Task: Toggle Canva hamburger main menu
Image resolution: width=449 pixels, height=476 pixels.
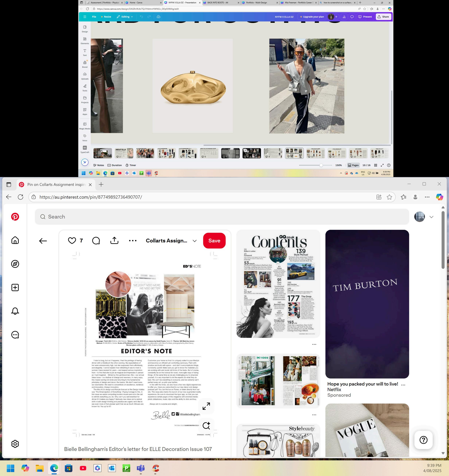Action: 85,17
